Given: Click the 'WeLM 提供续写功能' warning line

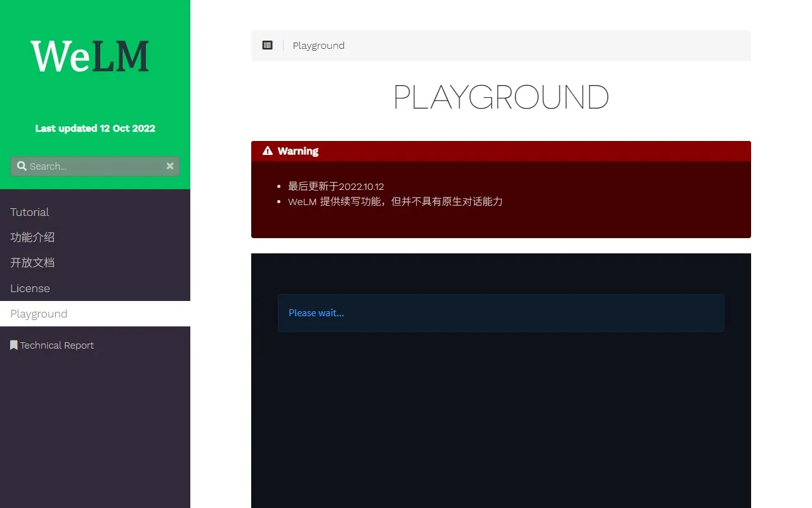Looking at the screenshot, I should [x=395, y=201].
